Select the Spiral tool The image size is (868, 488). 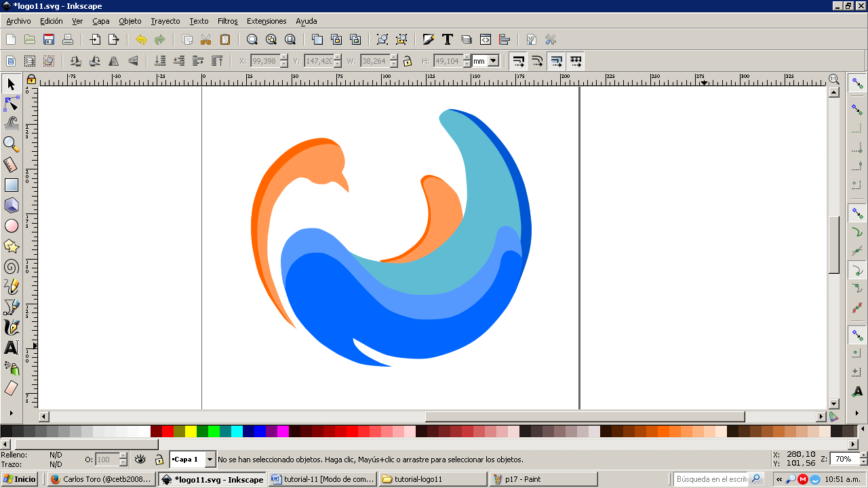[11, 266]
